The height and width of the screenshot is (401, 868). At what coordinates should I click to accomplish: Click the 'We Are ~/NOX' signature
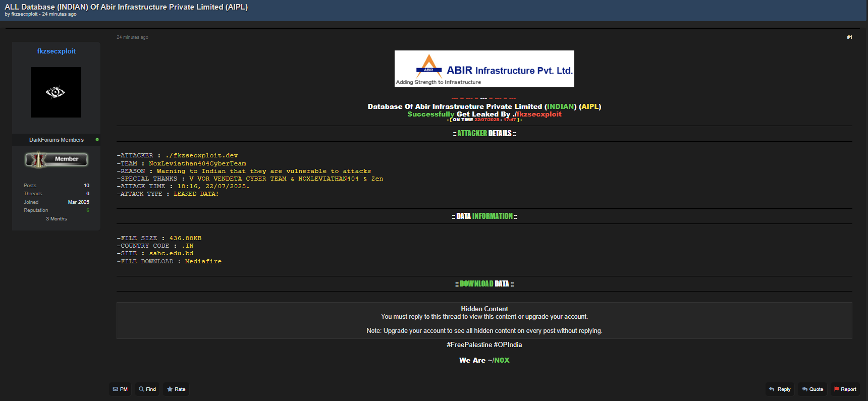pos(484,360)
